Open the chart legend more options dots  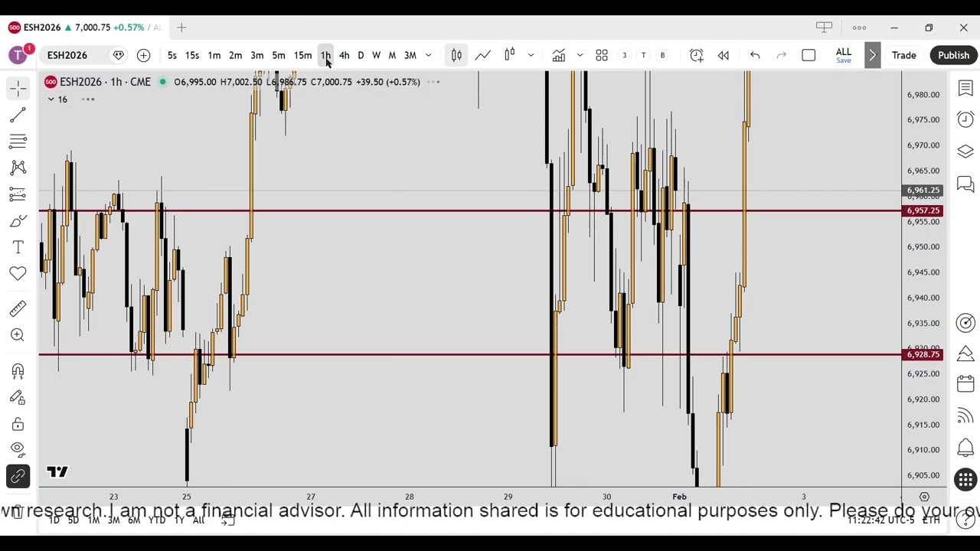[433, 82]
